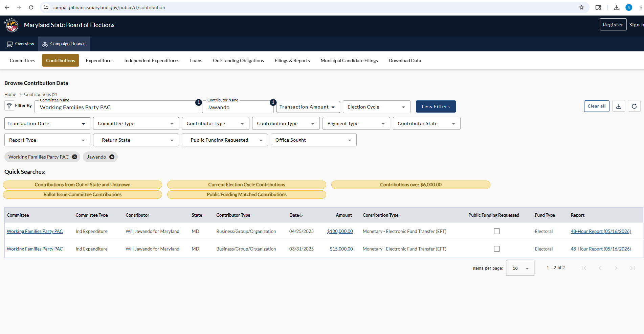Remove the Working Families Party PAC filter chip
644x334 pixels.
pyautogui.click(x=74, y=157)
